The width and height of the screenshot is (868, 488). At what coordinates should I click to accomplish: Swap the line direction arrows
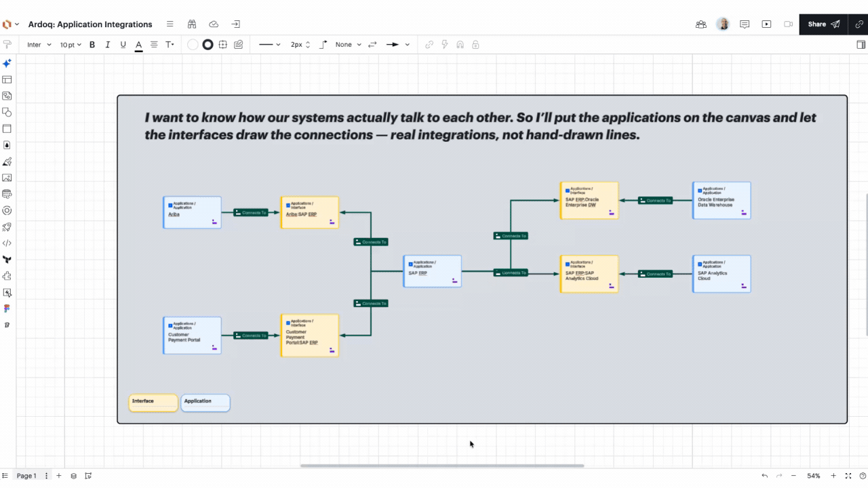[372, 45]
